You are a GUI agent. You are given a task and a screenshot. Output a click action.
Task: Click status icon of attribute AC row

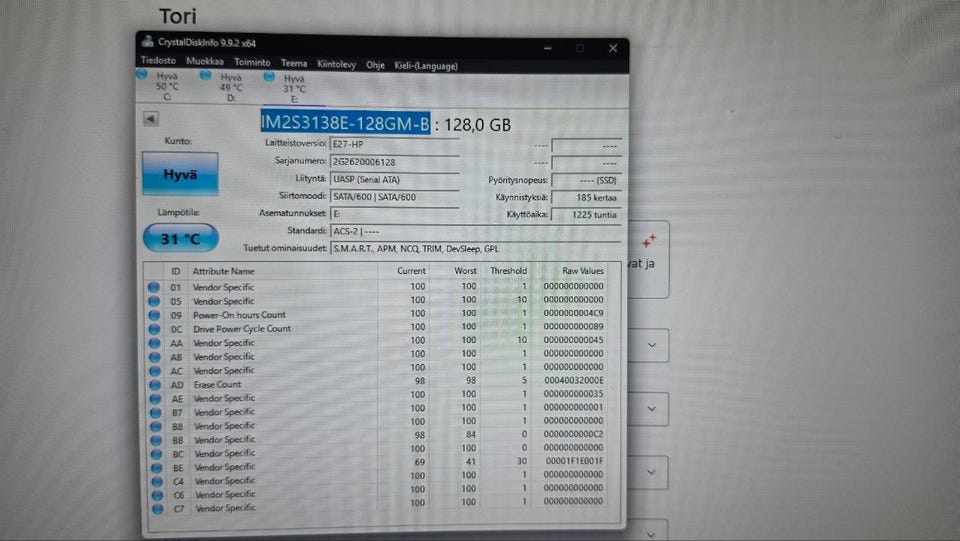155,371
